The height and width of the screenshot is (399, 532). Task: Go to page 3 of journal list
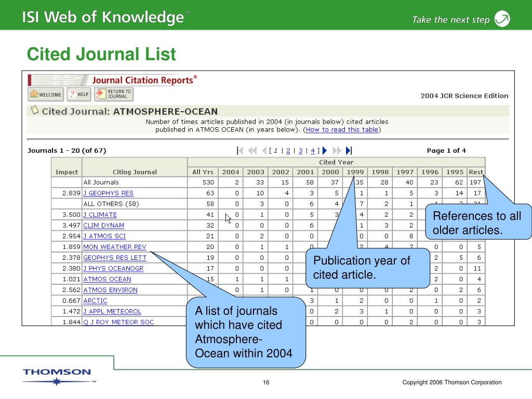[x=300, y=151]
